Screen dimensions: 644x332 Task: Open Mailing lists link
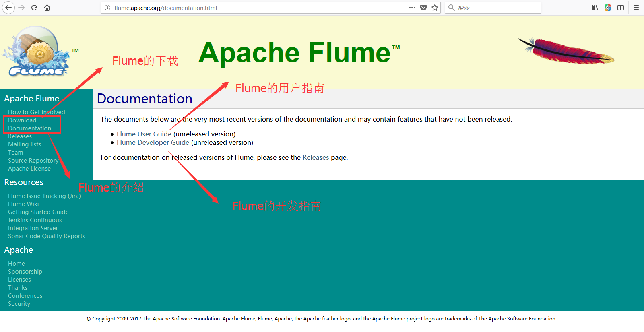25,144
